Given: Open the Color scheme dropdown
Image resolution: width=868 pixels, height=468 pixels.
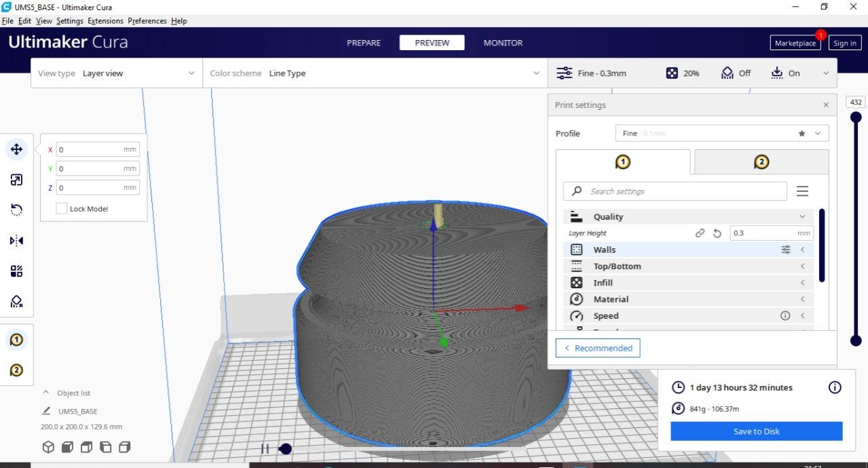Looking at the screenshot, I should click(x=375, y=73).
